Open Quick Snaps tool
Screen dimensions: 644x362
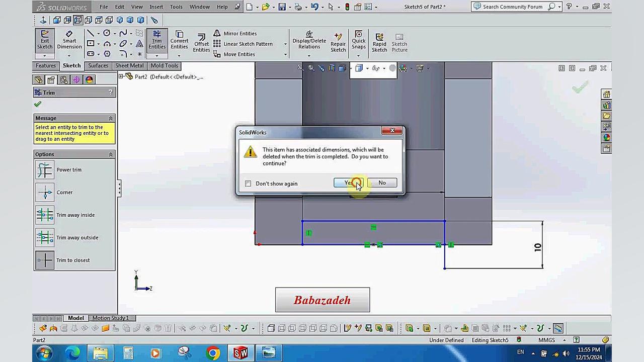pyautogui.click(x=359, y=40)
